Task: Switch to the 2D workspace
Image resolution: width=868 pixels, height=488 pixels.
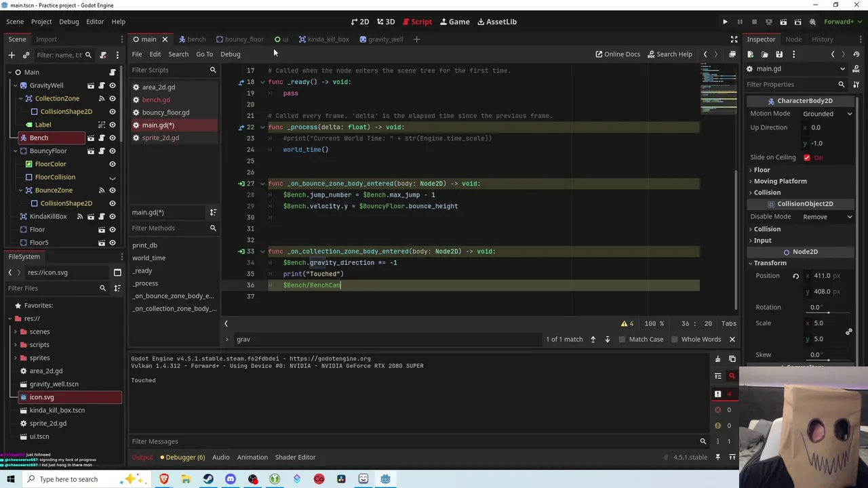Action: [x=359, y=22]
